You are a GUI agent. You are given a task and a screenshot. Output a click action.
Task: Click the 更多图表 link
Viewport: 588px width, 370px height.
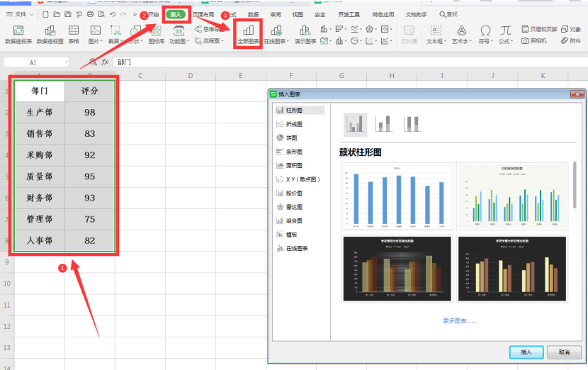(x=459, y=321)
